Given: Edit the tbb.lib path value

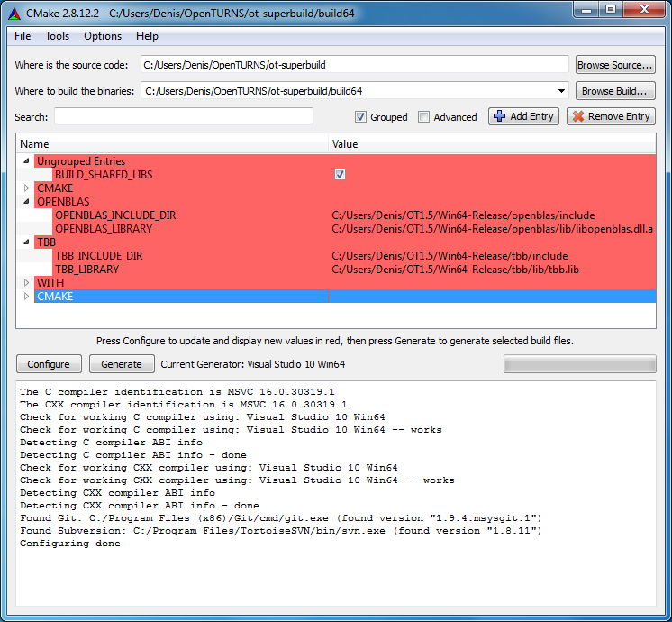Looking at the screenshot, I should click(x=455, y=270).
